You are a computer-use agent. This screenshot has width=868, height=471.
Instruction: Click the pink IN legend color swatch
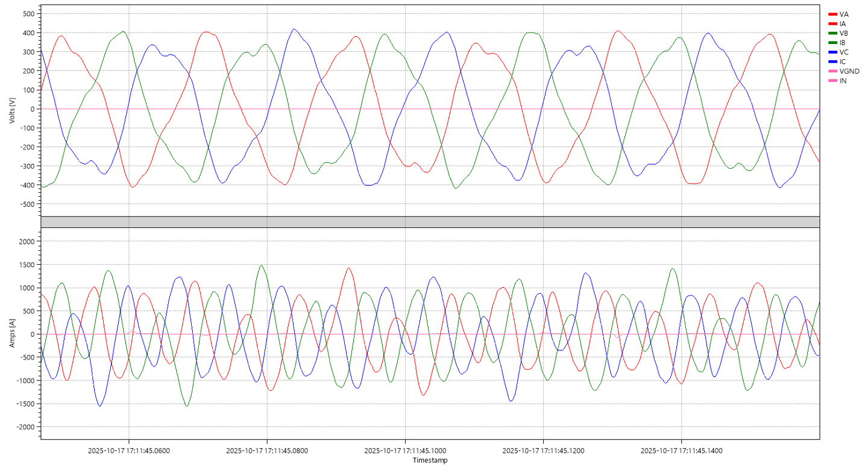click(x=832, y=81)
